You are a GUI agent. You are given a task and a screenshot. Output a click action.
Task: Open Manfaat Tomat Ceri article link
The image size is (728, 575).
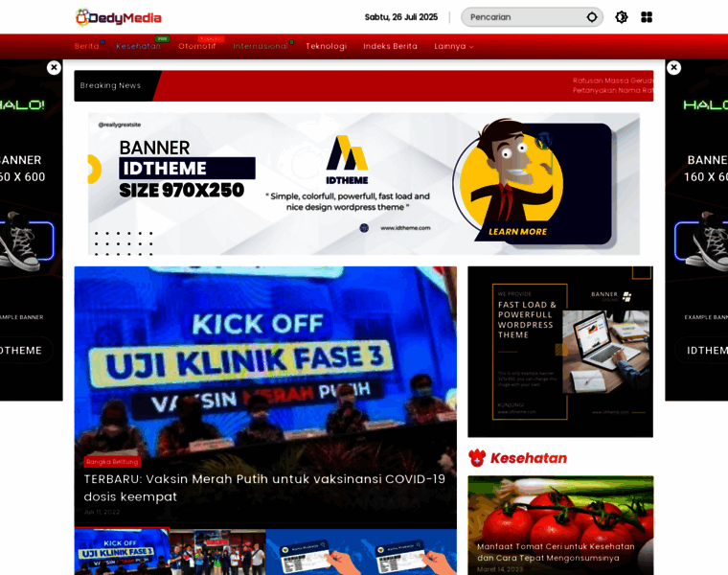click(x=556, y=552)
